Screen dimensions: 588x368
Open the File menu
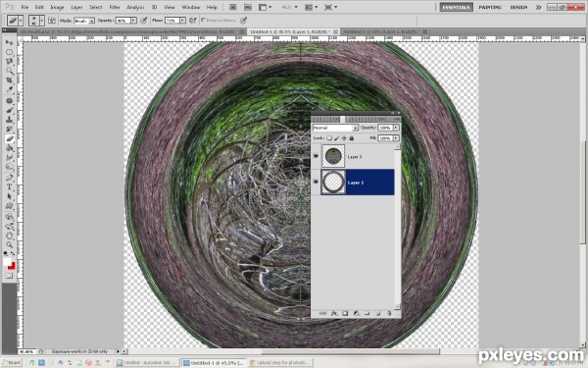pyautogui.click(x=24, y=7)
